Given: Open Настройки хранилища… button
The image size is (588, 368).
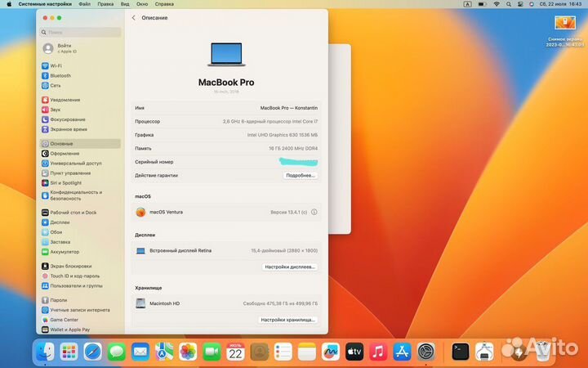Looking at the screenshot, I should click(x=287, y=320).
